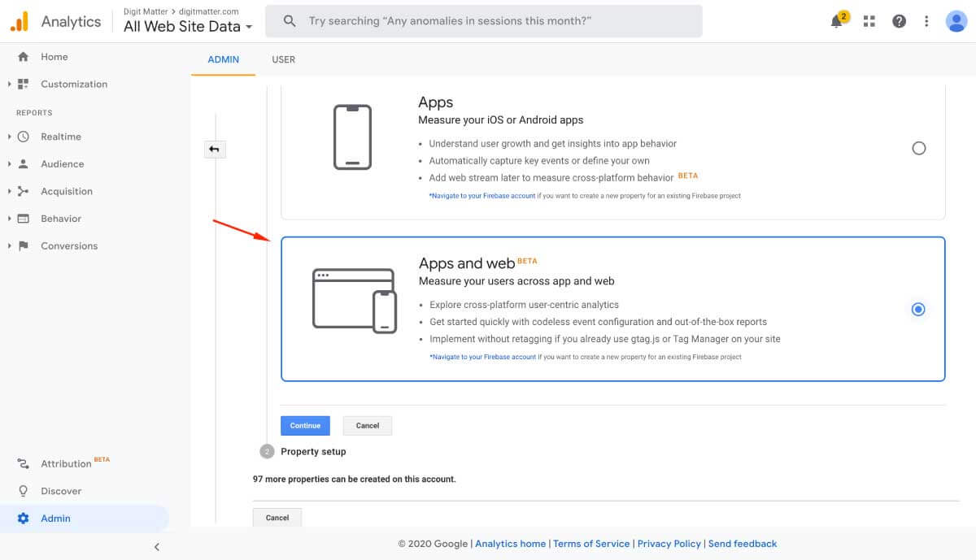Open the Realtime reports section

click(24, 137)
